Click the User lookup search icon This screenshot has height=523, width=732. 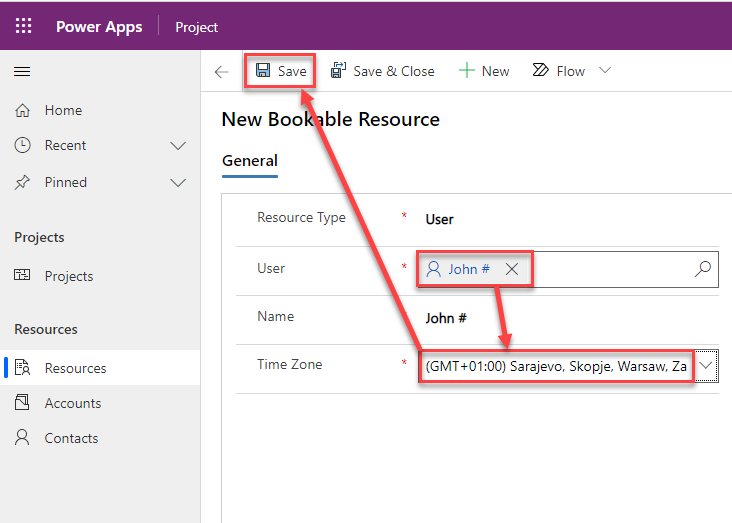click(702, 268)
